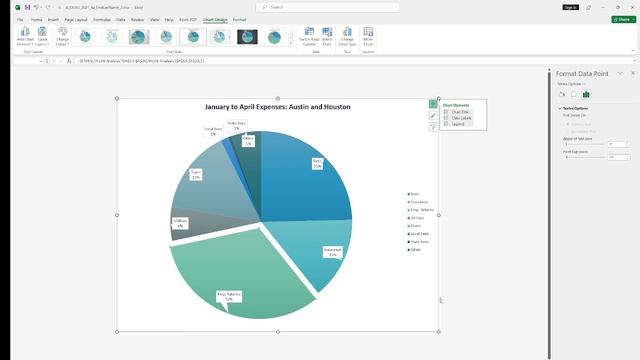
Task: Toggle the Data Labels checkbox
Action: point(446,118)
